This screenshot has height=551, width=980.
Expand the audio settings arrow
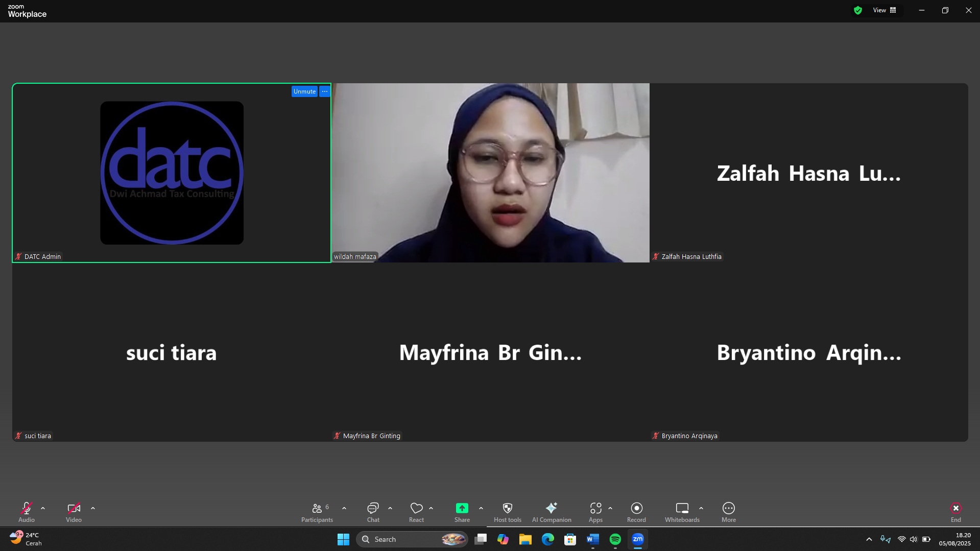[43, 508]
